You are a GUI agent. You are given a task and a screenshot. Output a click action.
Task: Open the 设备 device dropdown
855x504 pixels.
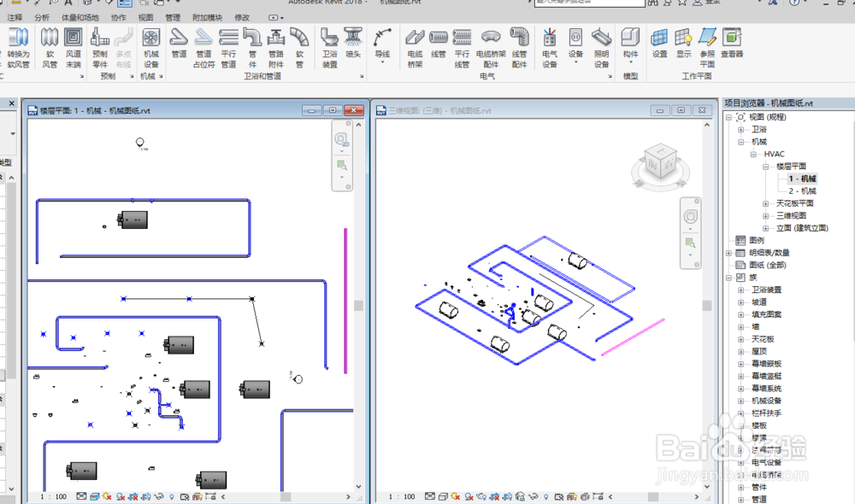coord(575,62)
